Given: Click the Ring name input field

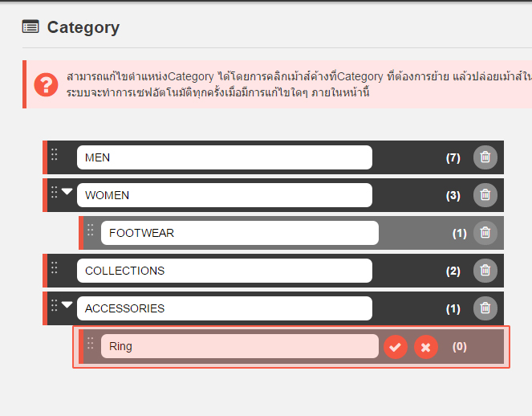Looking at the screenshot, I should coord(239,346).
